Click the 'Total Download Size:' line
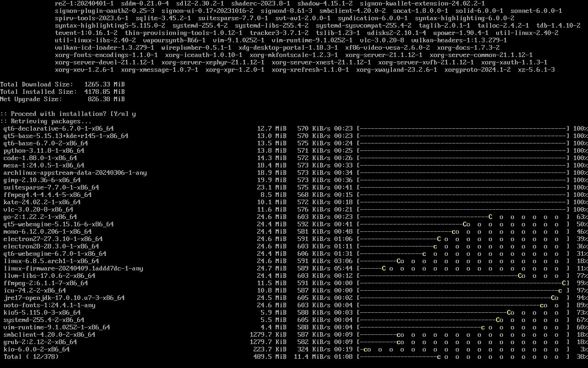The height and width of the screenshot is (368, 588). pos(62,84)
